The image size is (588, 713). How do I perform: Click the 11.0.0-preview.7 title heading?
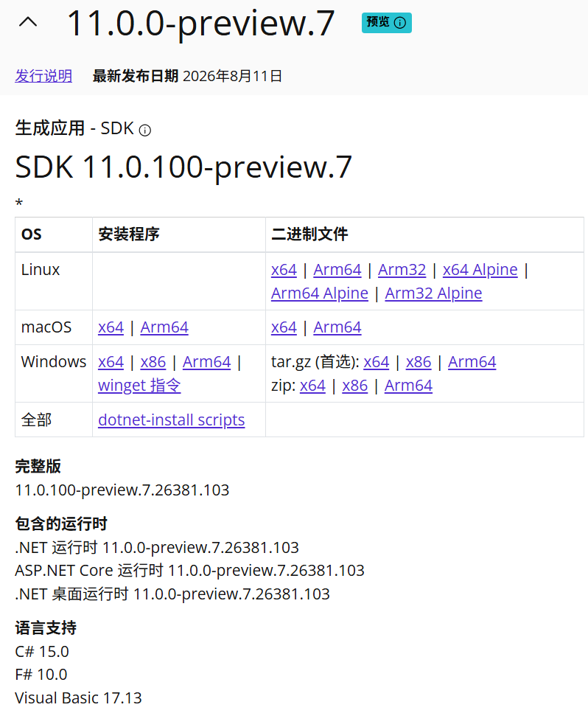[x=201, y=23]
